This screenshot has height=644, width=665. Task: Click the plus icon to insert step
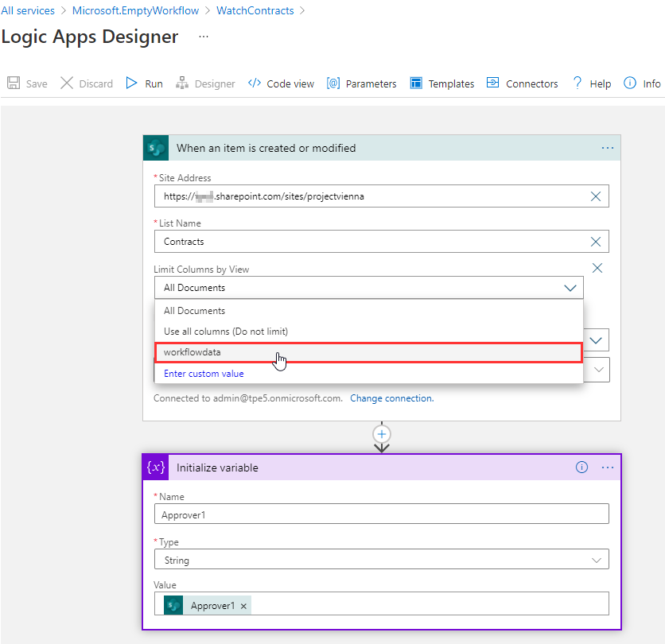point(382,434)
